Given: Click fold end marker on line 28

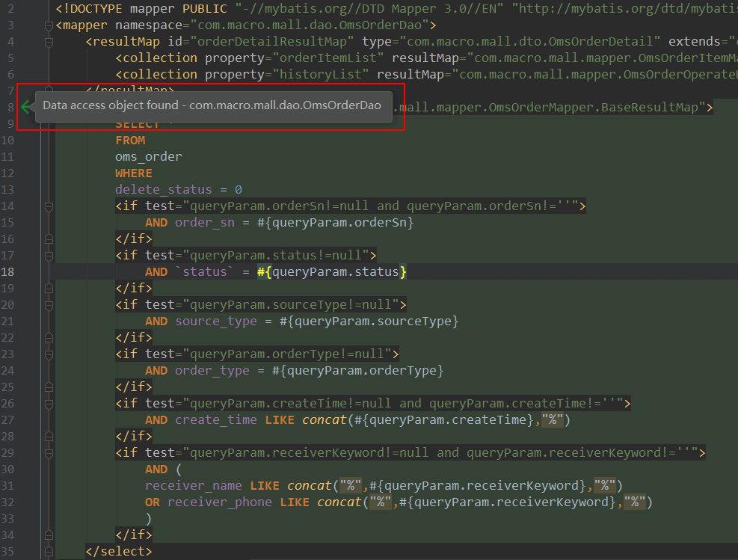Looking at the screenshot, I should coord(49,437).
